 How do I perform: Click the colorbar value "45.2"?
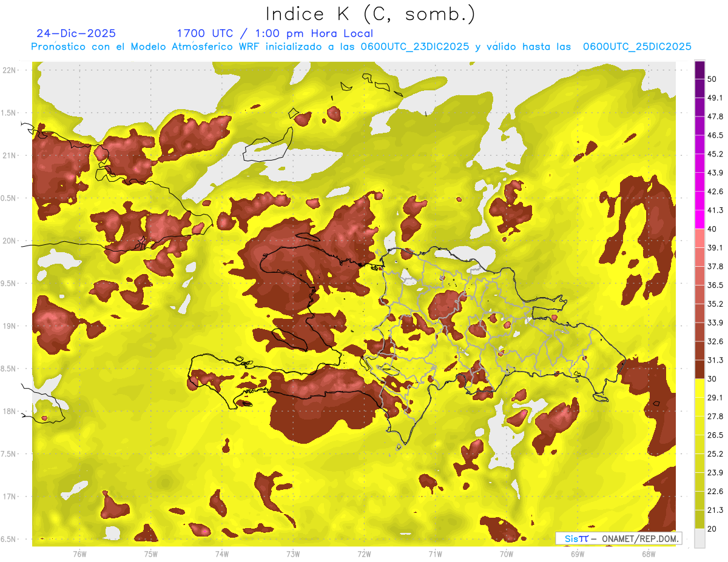point(715,154)
